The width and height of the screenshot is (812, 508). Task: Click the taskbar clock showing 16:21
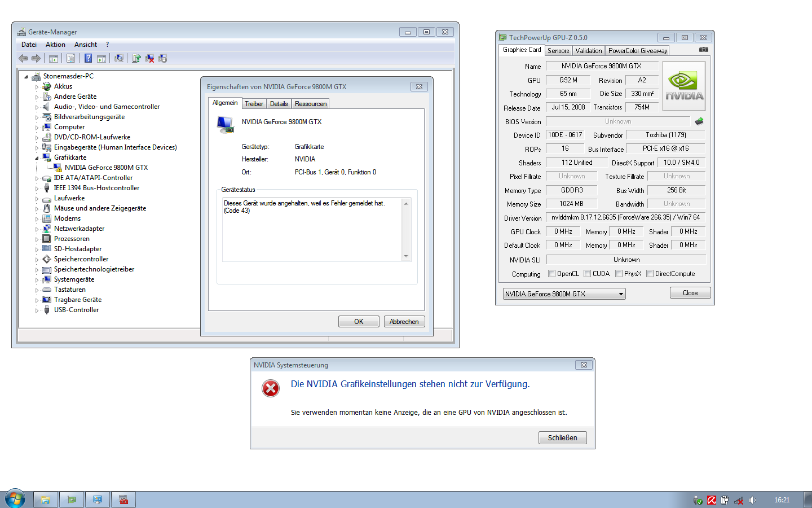pos(782,500)
